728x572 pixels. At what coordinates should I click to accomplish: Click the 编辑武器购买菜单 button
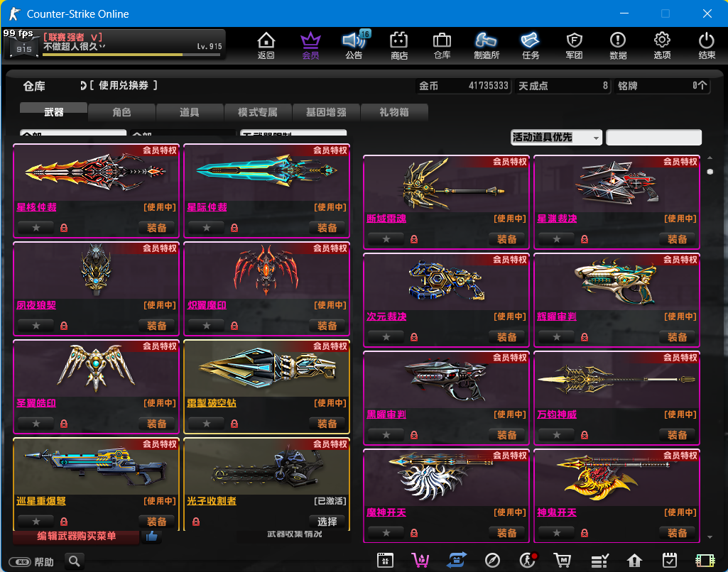click(x=77, y=537)
